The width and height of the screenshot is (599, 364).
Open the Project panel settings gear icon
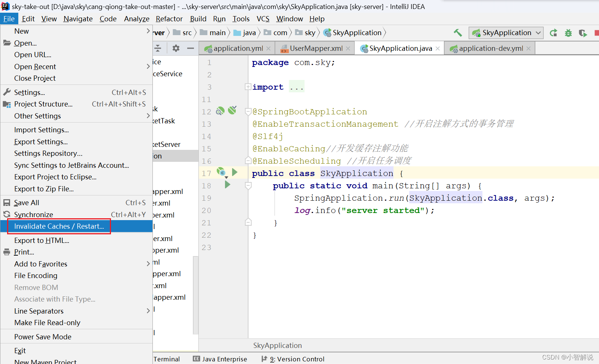(176, 48)
